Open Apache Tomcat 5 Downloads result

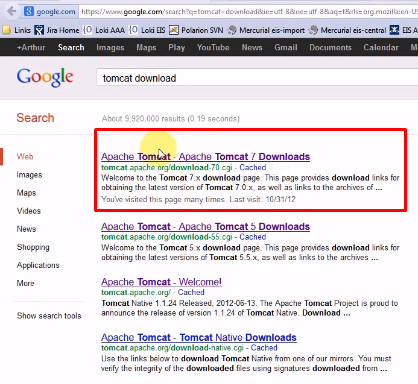click(205, 226)
